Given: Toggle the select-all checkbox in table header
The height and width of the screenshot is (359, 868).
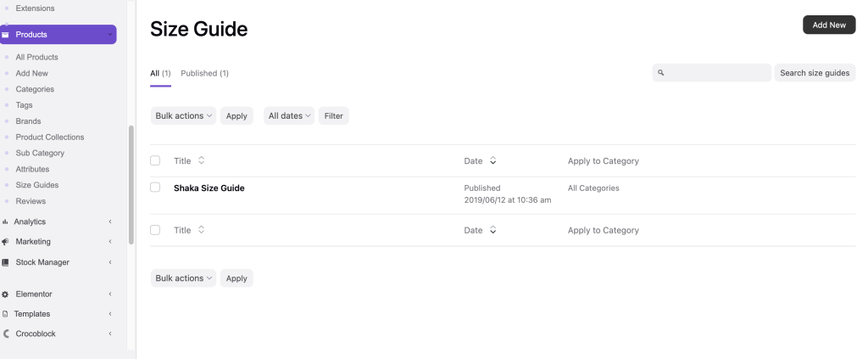Looking at the screenshot, I should pyautogui.click(x=155, y=160).
